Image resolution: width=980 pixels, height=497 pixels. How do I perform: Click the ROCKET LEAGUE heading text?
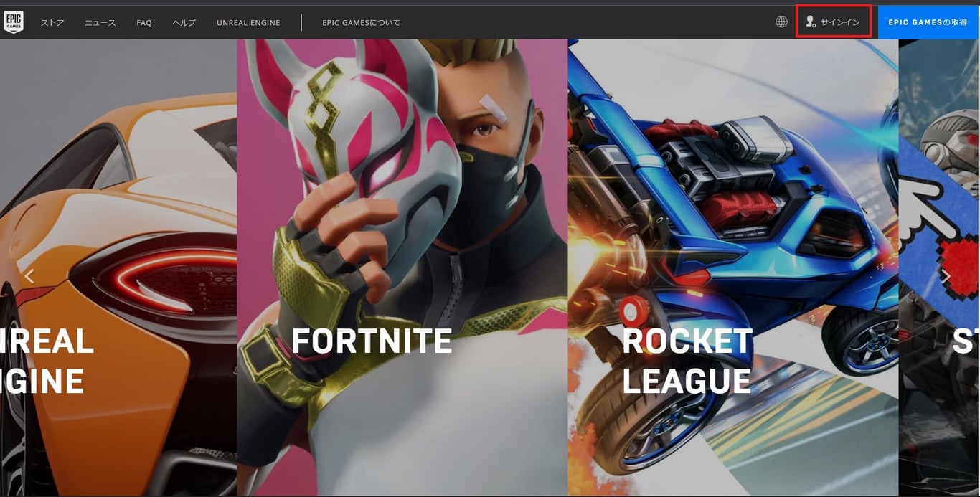coord(688,361)
